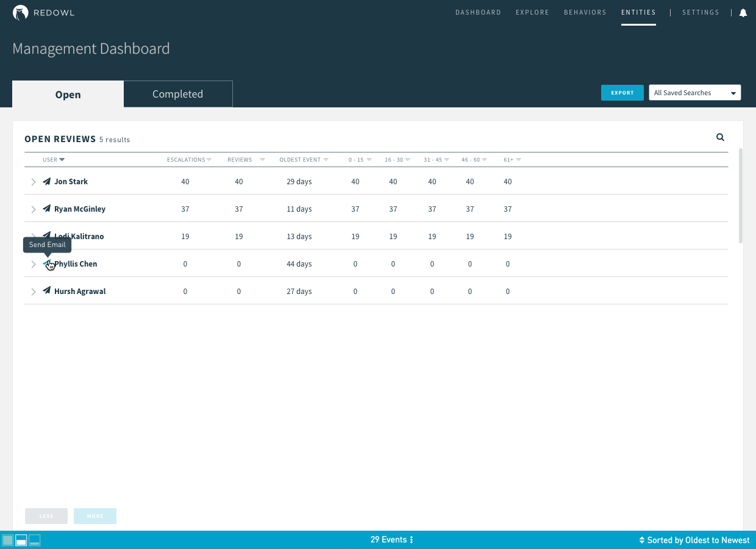Image resolution: width=756 pixels, height=549 pixels.
Task: Open search in Open Reviews panel
Action: [720, 137]
